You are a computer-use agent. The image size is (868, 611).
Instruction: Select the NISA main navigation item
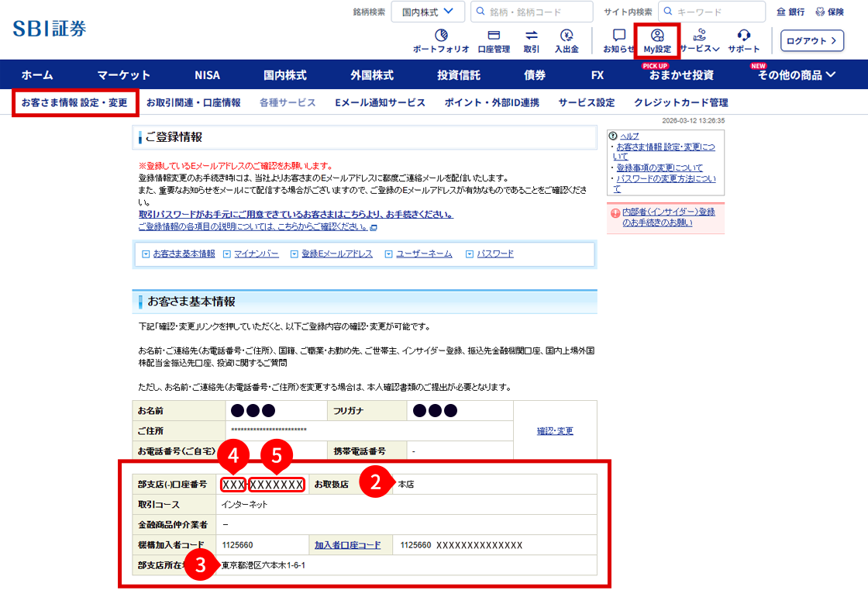click(207, 75)
